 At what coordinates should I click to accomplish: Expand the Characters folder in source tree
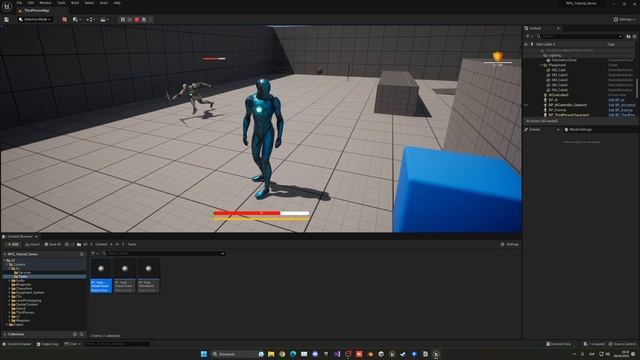[10, 288]
